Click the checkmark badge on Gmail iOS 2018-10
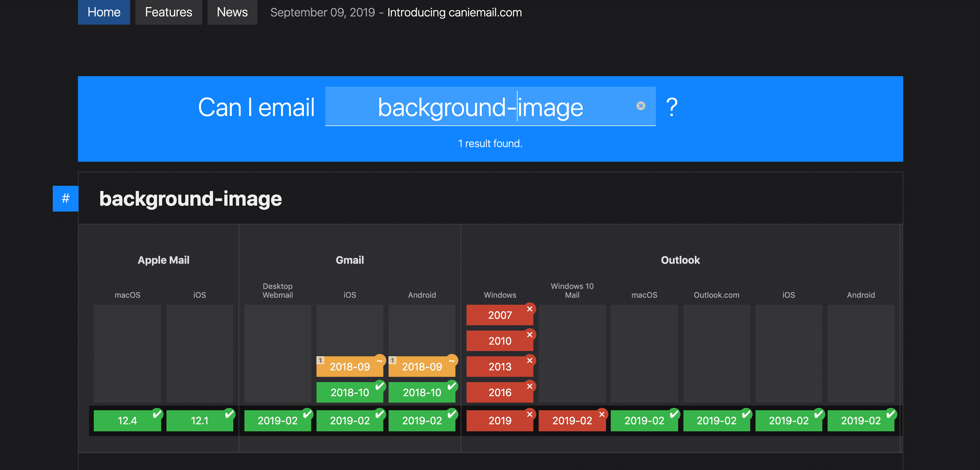The height and width of the screenshot is (470, 980). click(x=380, y=386)
